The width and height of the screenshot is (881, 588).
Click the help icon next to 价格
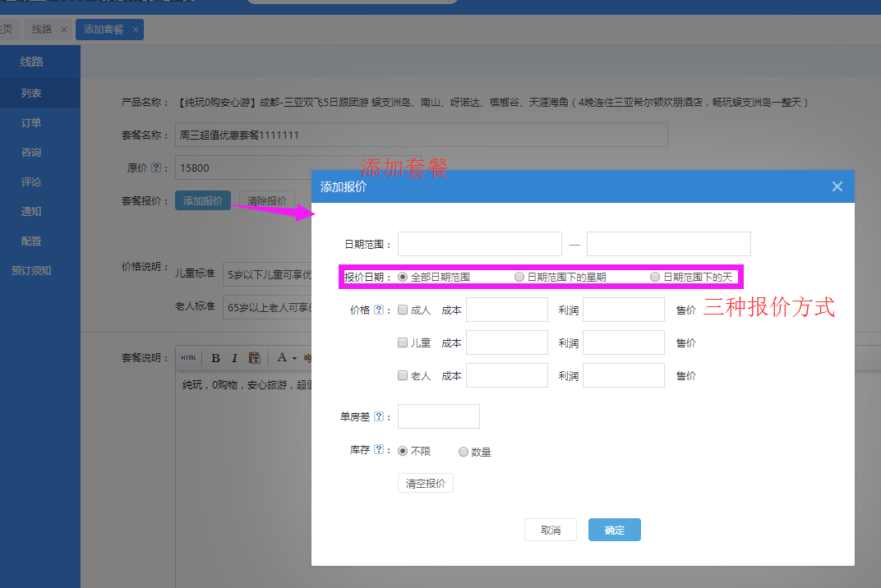click(379, 310)
